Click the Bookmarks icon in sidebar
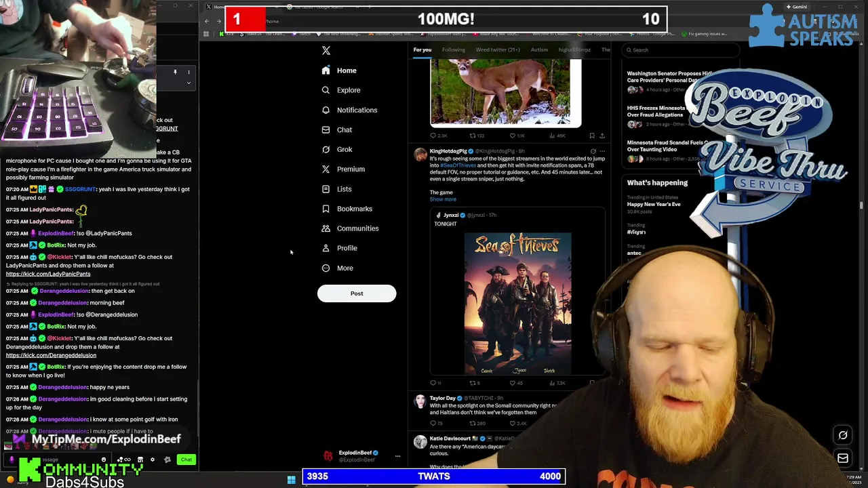868x488 pixels. (x=326, y=209)
